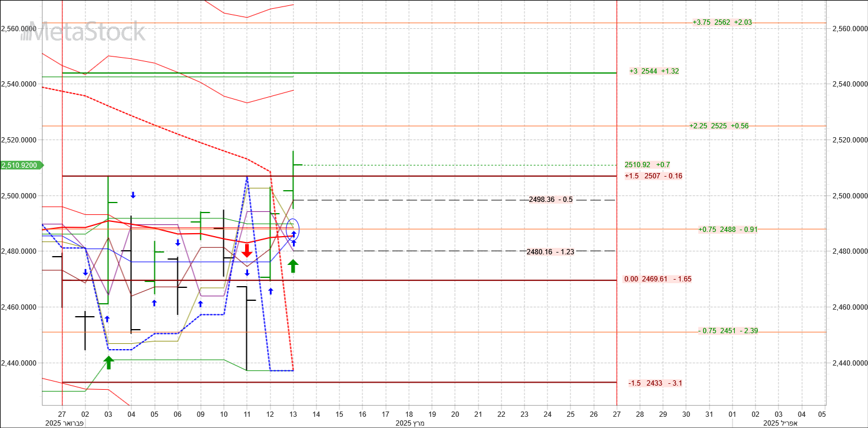This screenshot has width=868, height=428.
Task: Click the 06 date label on time axis
Action: pyautogui.click(x=177, y=414)
